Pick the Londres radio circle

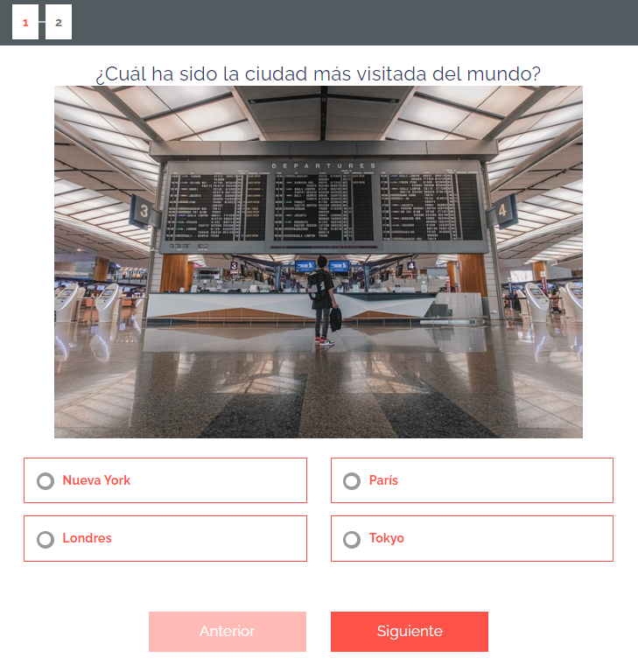point(46,539)
